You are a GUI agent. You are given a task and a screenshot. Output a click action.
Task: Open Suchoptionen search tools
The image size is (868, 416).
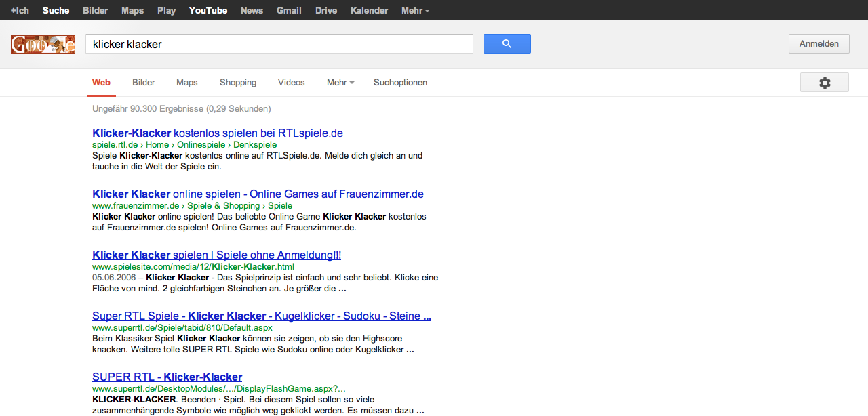pos(400,83)
